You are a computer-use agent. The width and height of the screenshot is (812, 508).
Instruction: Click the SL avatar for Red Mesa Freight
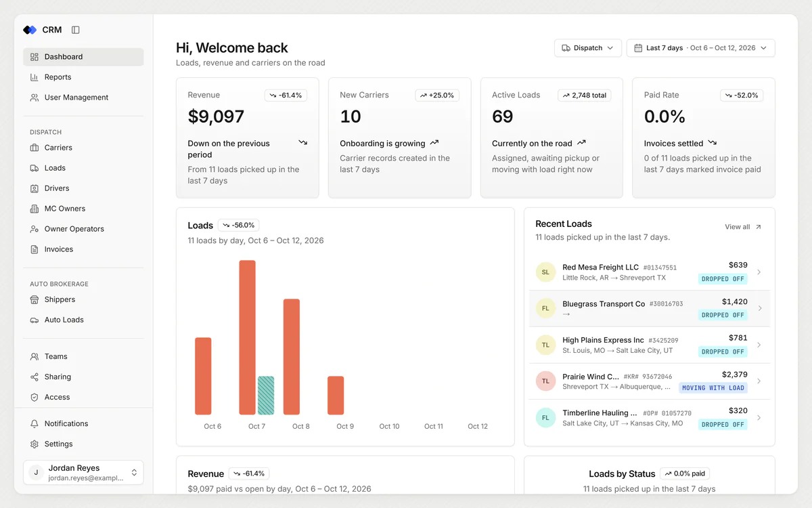545,272
